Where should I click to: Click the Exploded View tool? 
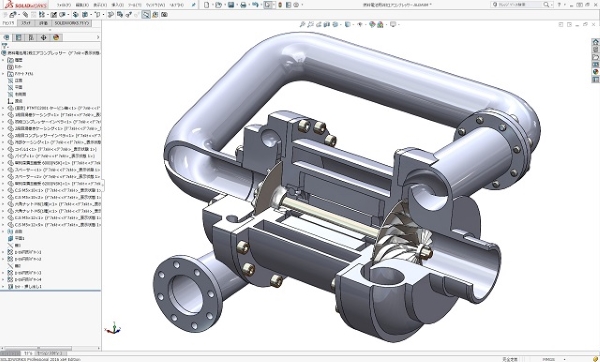click(x=129, y=15)
